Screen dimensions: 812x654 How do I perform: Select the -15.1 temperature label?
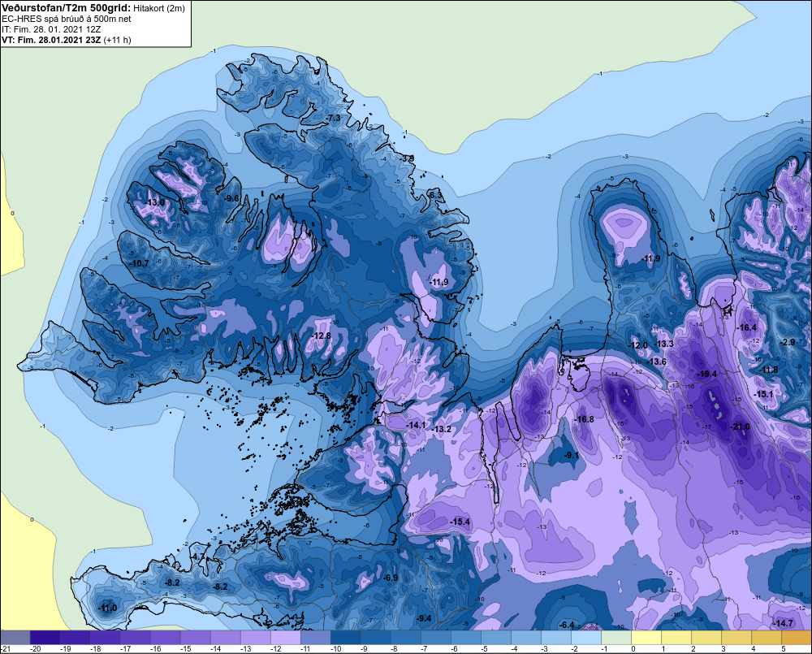[x=763, y=394]
